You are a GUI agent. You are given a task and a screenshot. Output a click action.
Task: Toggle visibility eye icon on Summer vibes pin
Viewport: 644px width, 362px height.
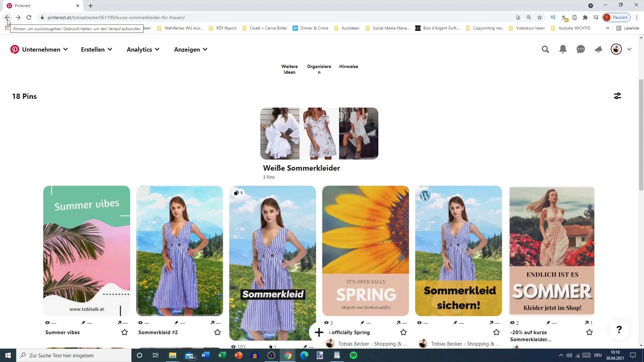click(48, 323)
